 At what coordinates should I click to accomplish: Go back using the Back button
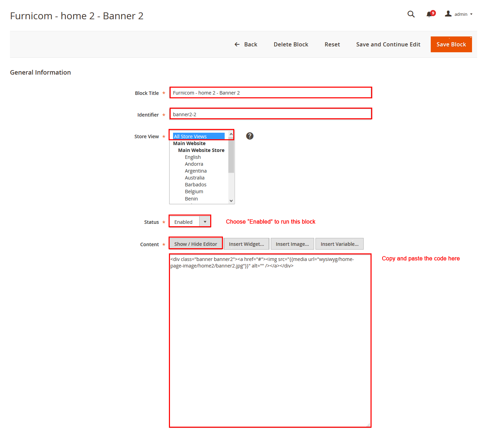(x=246, y=44)
